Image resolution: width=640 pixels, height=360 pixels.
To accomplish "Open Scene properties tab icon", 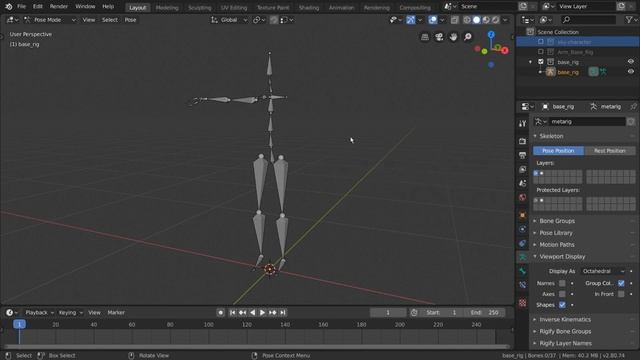I will [x=522, y=183].
